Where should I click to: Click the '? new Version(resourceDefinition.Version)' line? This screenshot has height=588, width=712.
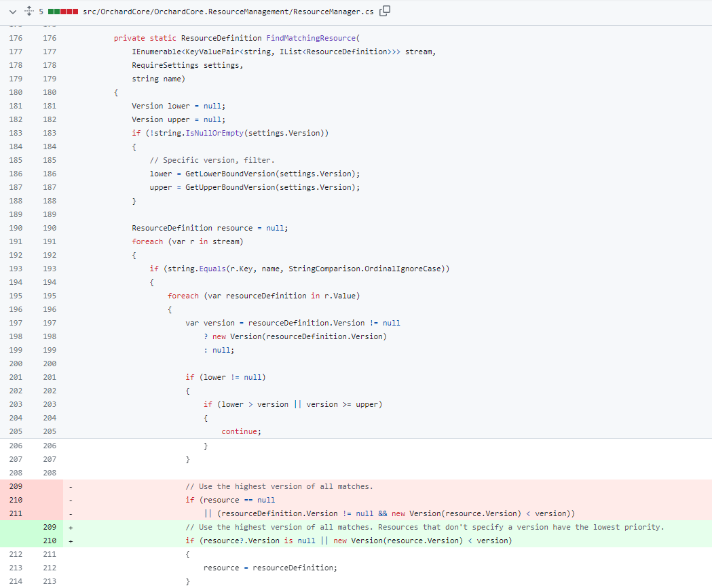[295, 337]
